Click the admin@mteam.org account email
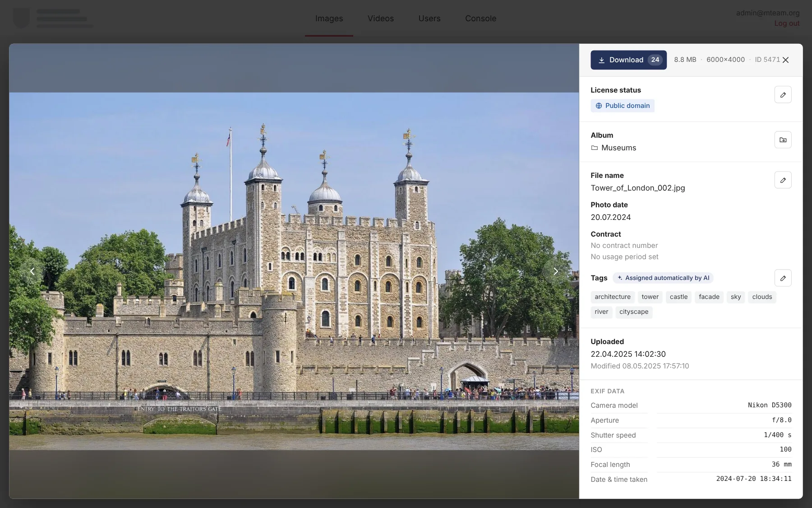 pos(768,13)
